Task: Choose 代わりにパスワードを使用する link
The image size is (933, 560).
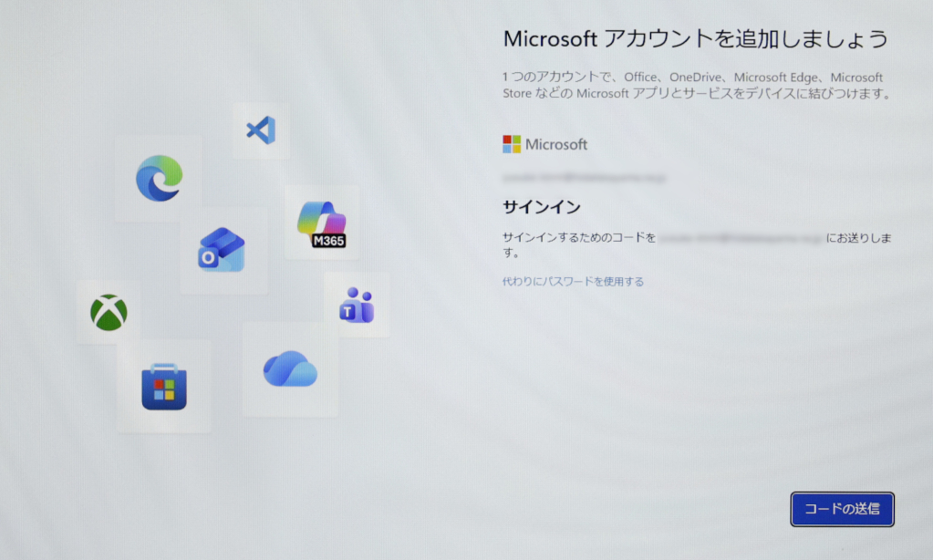Action: 573,282
